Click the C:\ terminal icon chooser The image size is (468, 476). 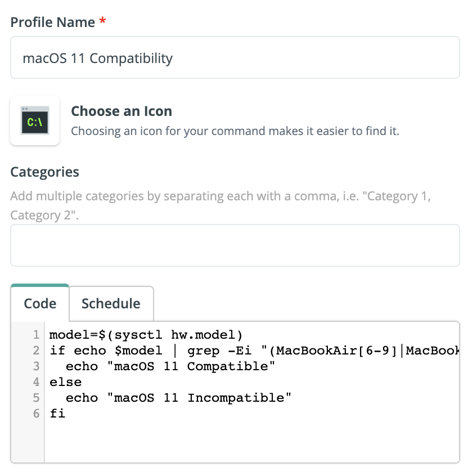(35, 120)
